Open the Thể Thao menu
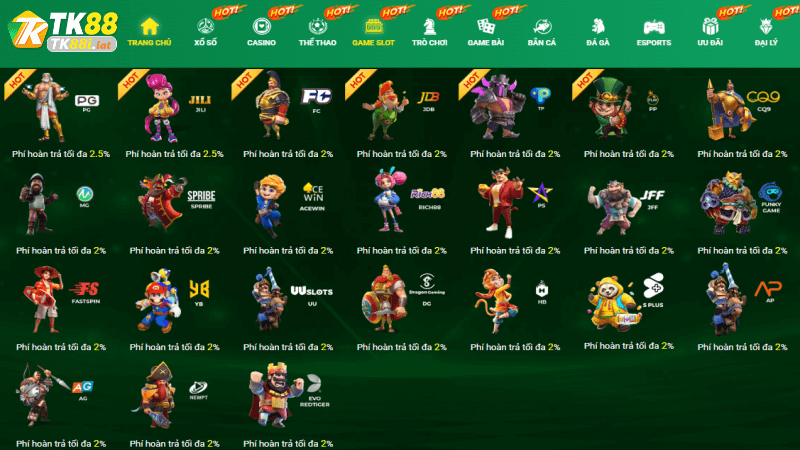The image size is (800, 450). click(x=317, y=32)
